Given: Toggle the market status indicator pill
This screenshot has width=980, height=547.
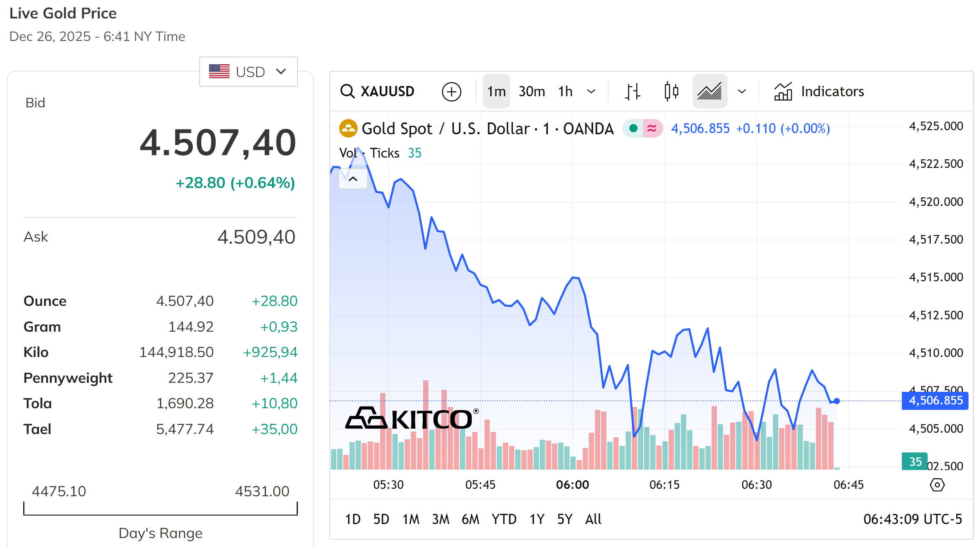Looking at the screenshot, I should click(642, 128).
